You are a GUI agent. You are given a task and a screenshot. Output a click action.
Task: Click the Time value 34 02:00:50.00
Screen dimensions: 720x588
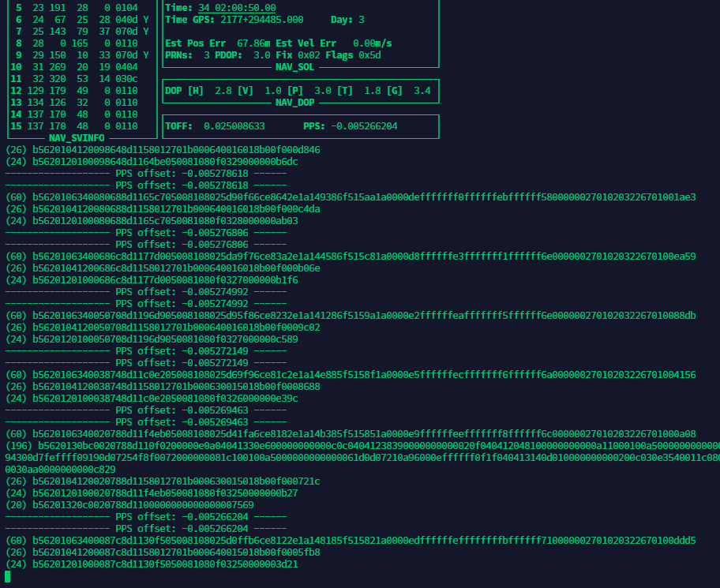click(x=237, y=8)
